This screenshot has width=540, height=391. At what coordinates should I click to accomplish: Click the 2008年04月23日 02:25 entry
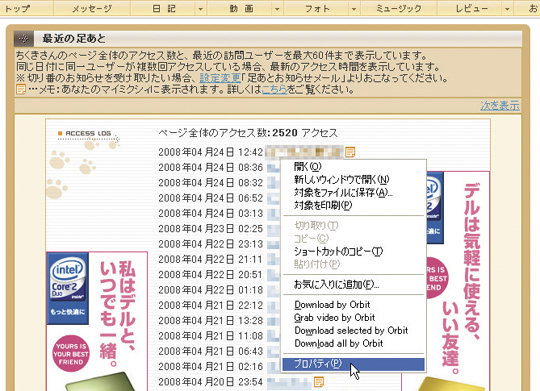pyautogui.click(x=210, y=229)
